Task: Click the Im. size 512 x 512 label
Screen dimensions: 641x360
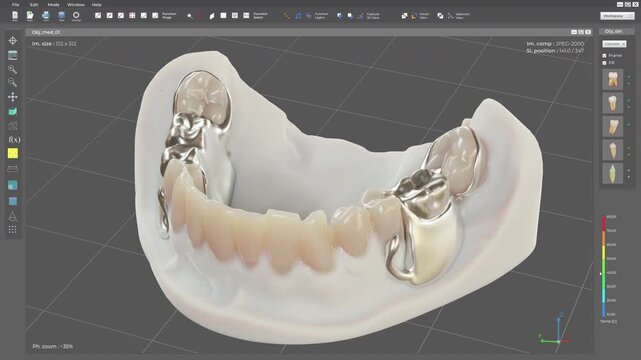Action: 54,44
